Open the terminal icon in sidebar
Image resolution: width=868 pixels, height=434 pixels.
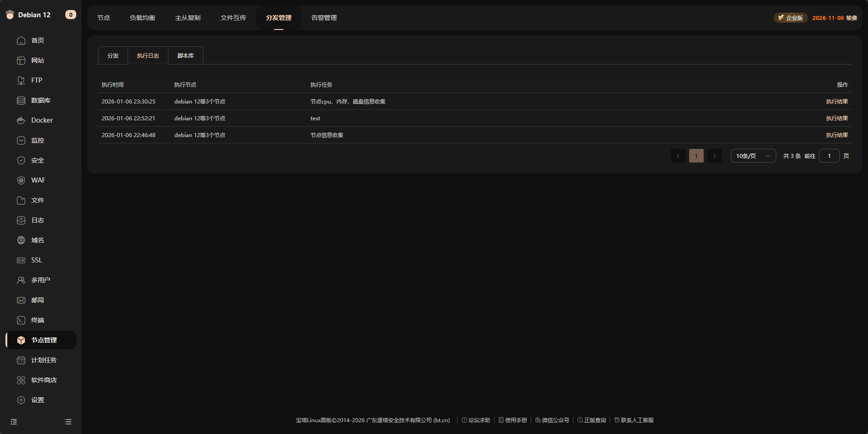[x=21, y=320]
